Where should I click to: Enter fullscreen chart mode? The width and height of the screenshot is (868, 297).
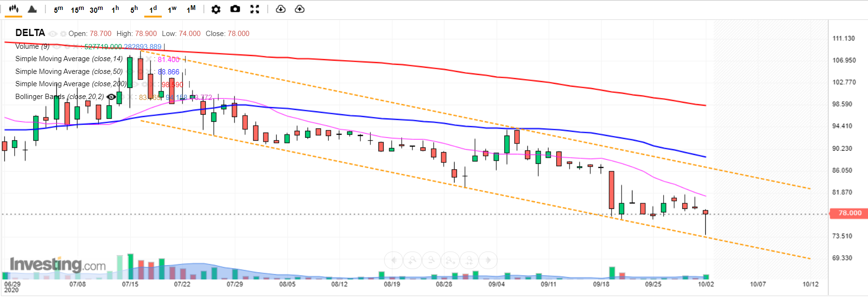pos(254,9)
